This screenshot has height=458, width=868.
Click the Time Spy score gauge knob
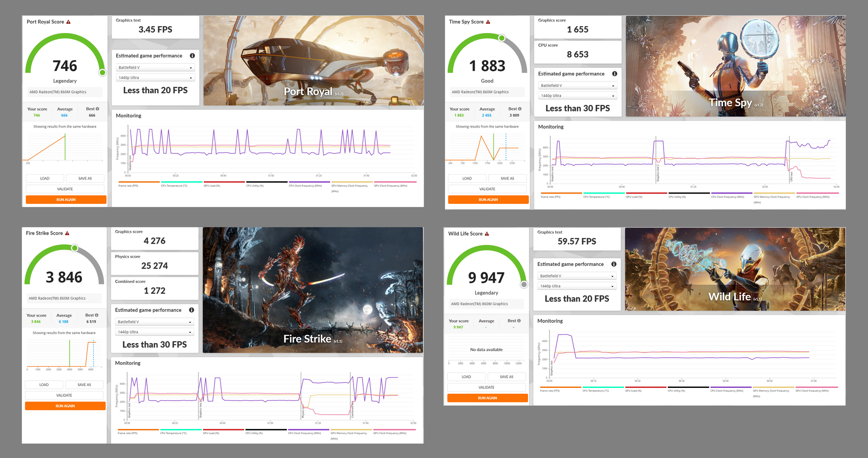pos(501,38)
